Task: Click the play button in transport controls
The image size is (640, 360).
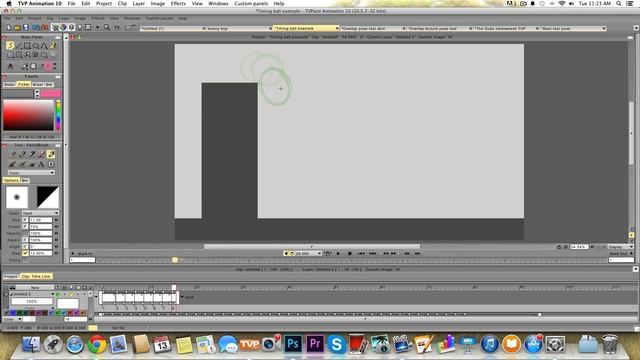Action: 338,253
